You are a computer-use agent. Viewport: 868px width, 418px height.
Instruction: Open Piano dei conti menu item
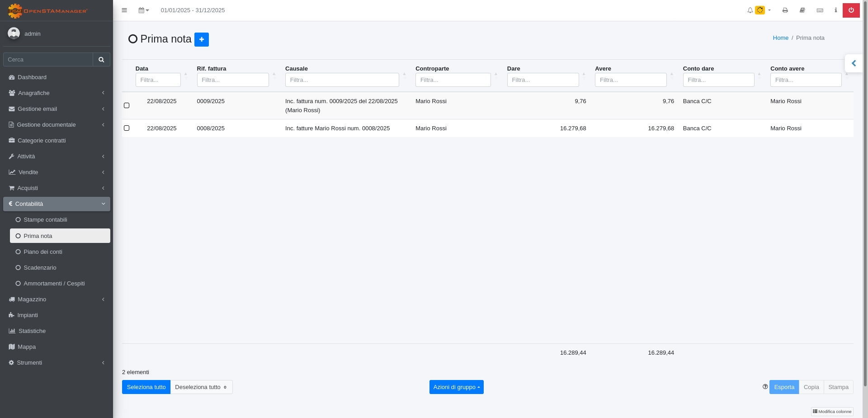click(x=43, y=252)
